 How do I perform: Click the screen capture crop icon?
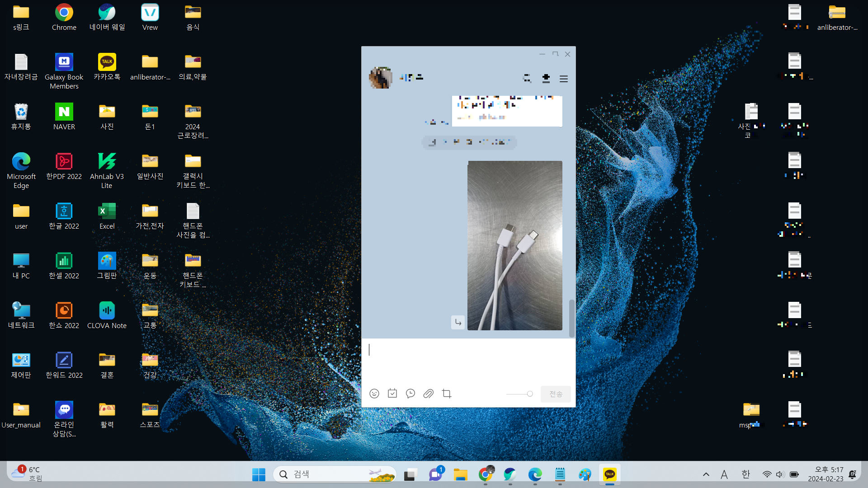tap(447, 394)
